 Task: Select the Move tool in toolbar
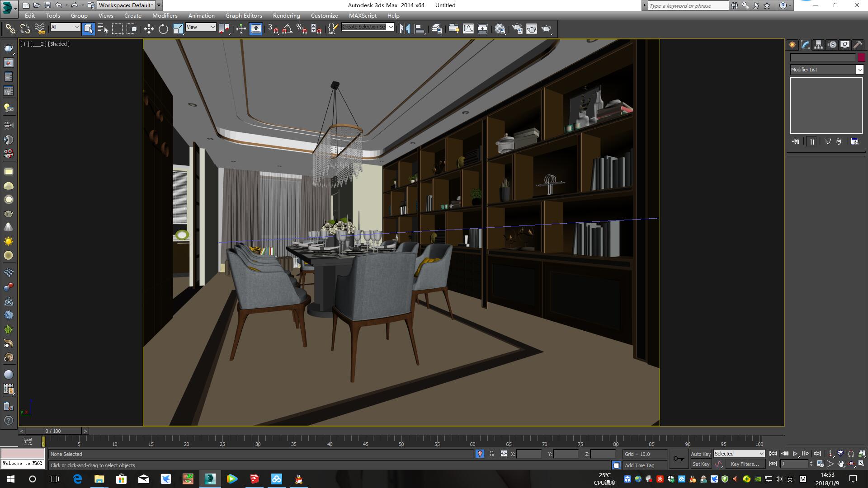tap(149, 29)
